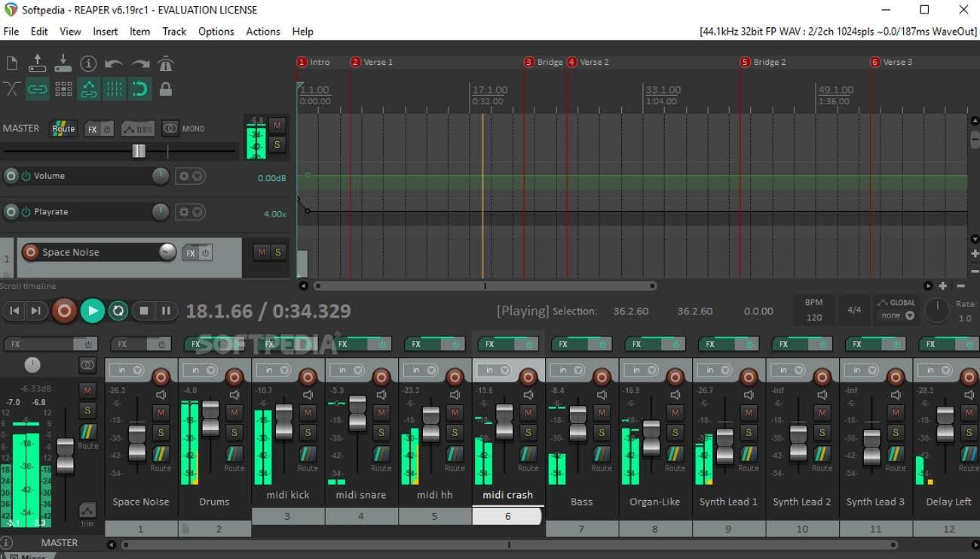
Task: Toggle the grid lines icon
Action: click(x=114, y=89)
